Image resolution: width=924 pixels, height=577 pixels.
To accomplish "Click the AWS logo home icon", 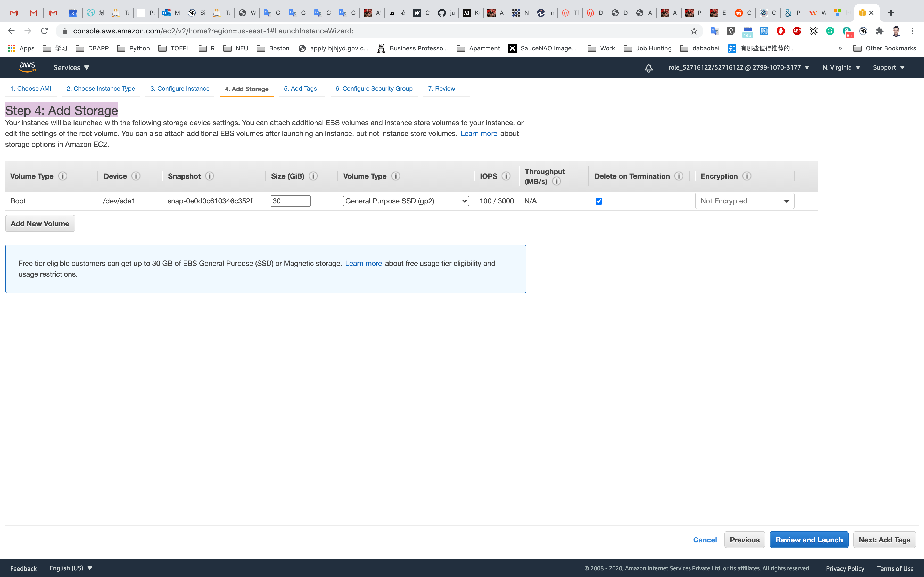I will (27, 67).
